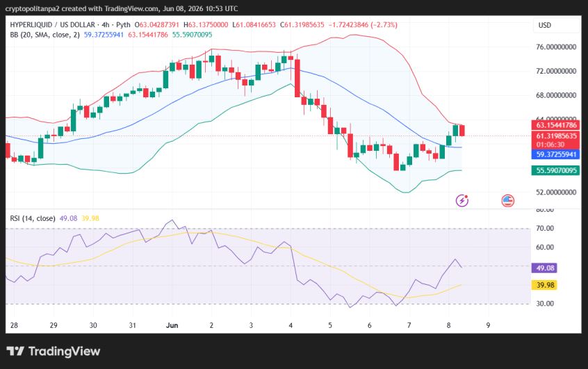Select the RSI (14, close) indicator label
The width and height of the screenshot is (588, 369).
[x=33, y=218]
